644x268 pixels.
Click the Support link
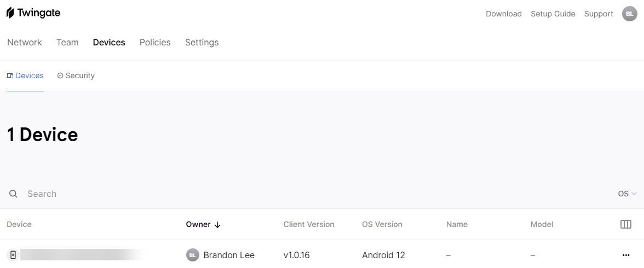click(x=599, y=14)
